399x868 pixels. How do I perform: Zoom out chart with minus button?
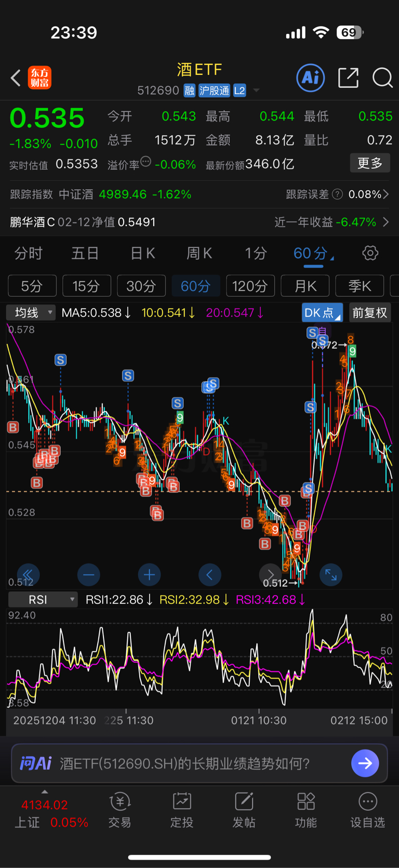click(x=88, y=575)
